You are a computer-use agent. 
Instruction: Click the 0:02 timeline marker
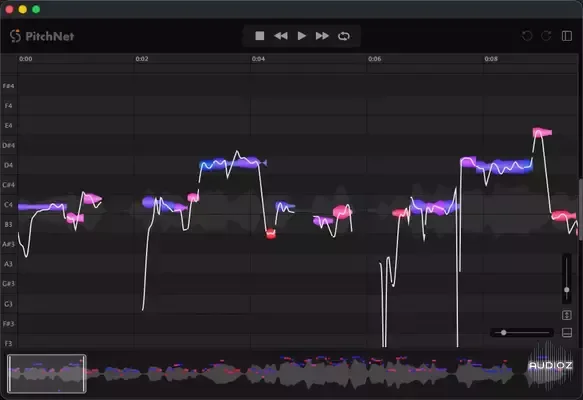tap(142, 59)
